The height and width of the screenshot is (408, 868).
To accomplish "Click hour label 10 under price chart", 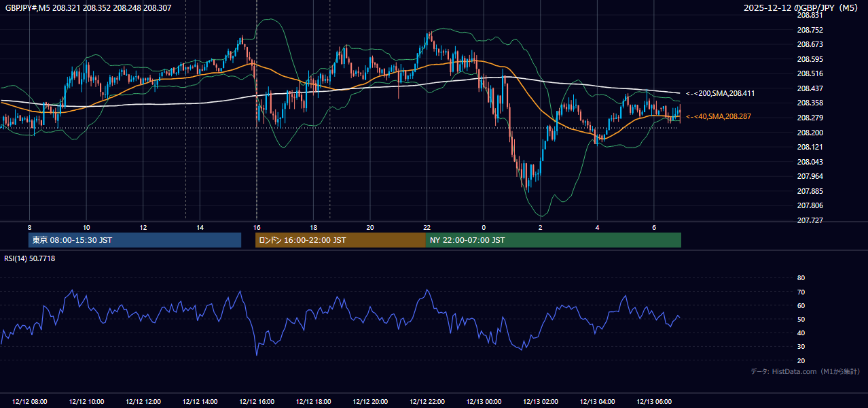I will 86,227.
